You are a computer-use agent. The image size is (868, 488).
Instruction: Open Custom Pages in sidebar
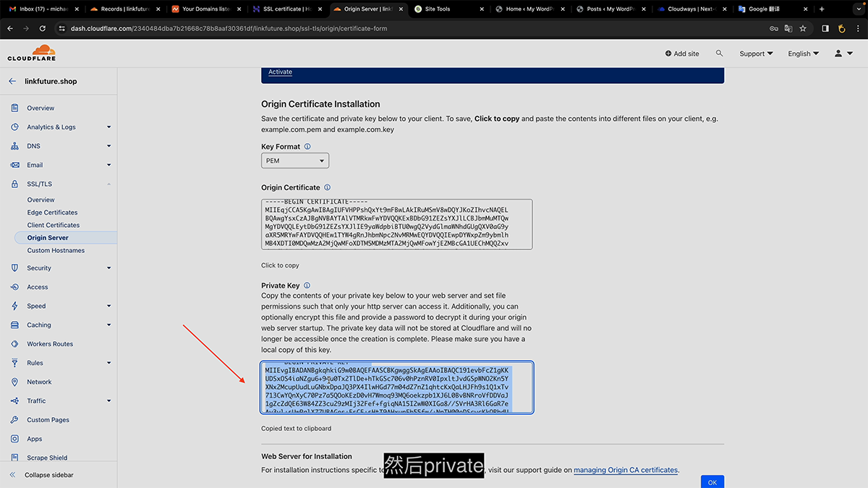point(48,420)
